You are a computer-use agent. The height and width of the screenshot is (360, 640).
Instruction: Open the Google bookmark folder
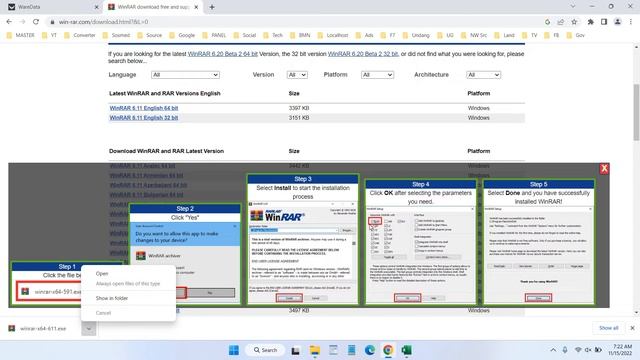coord(182,35)
